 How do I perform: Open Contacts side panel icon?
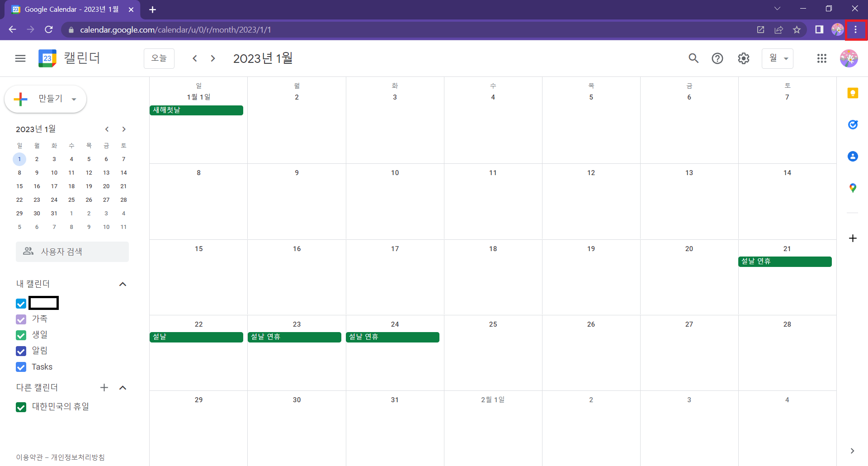coord(853,157)
